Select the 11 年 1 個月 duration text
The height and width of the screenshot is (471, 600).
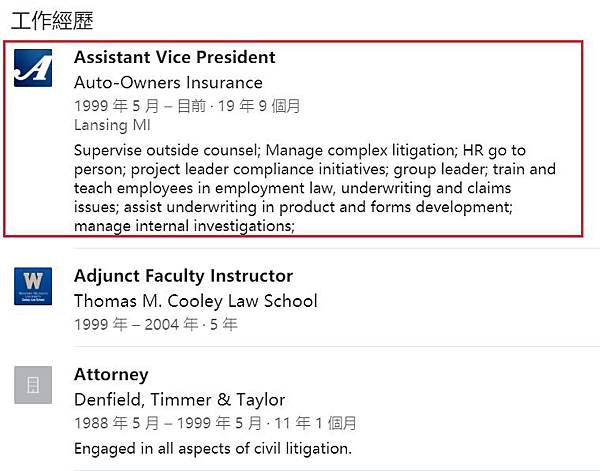point(315,423)
